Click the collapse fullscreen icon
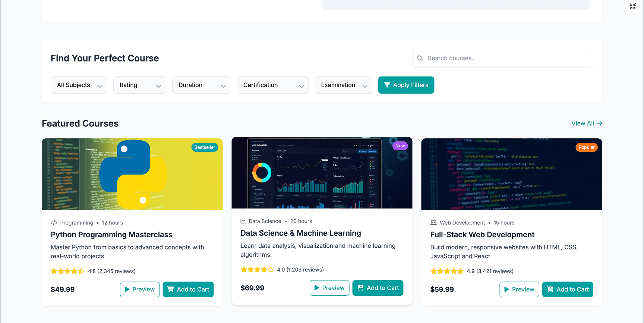Image resolution: width=644 pixels, height=323 pixels. click(x=633, y=6)
